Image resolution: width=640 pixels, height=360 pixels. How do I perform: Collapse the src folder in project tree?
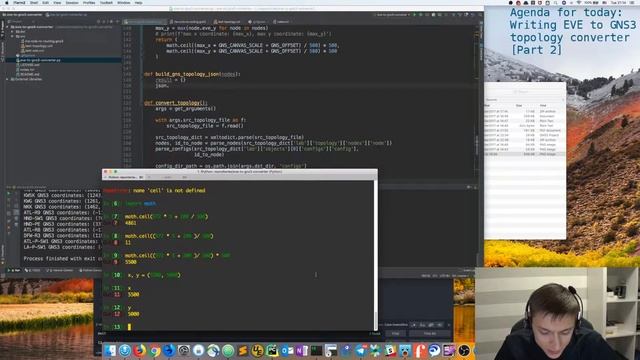tap(13, 36)
